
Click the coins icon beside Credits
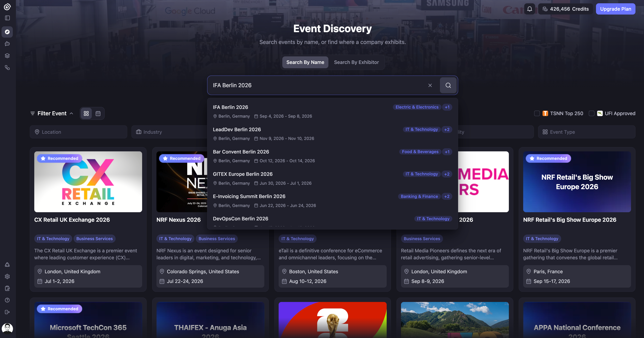(x=545, y=9)
